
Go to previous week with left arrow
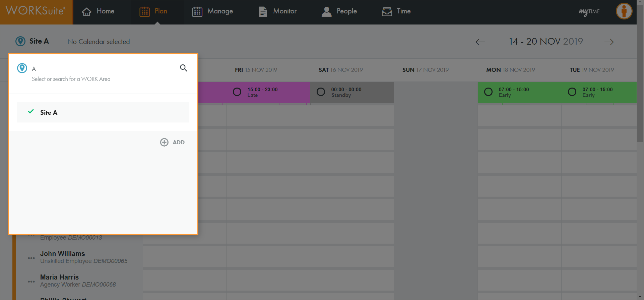[x=480, y=42]
